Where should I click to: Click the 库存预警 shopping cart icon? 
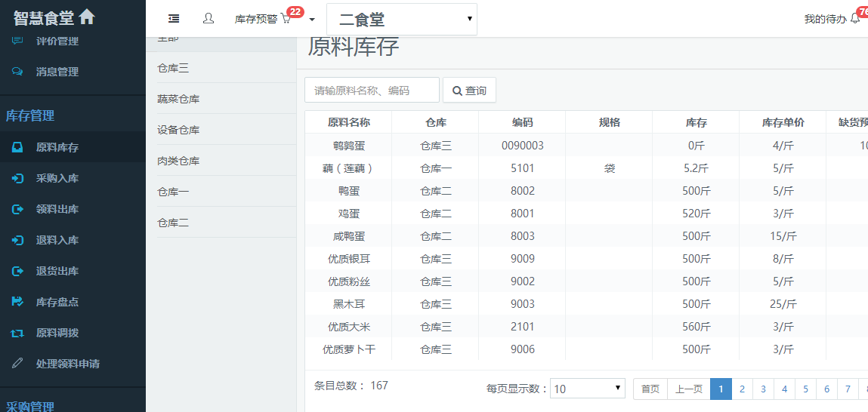pos(286,19)
